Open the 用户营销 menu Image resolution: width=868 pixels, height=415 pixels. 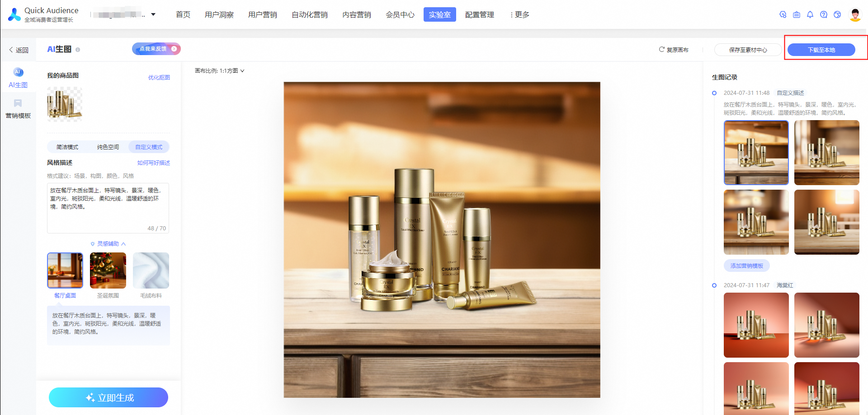coord(263,15)
